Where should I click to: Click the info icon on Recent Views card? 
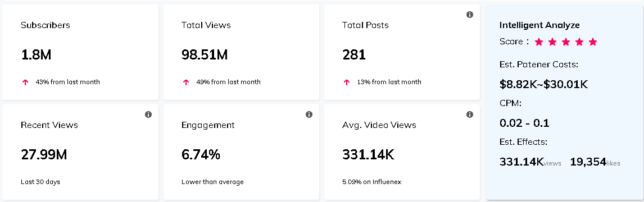148,114
